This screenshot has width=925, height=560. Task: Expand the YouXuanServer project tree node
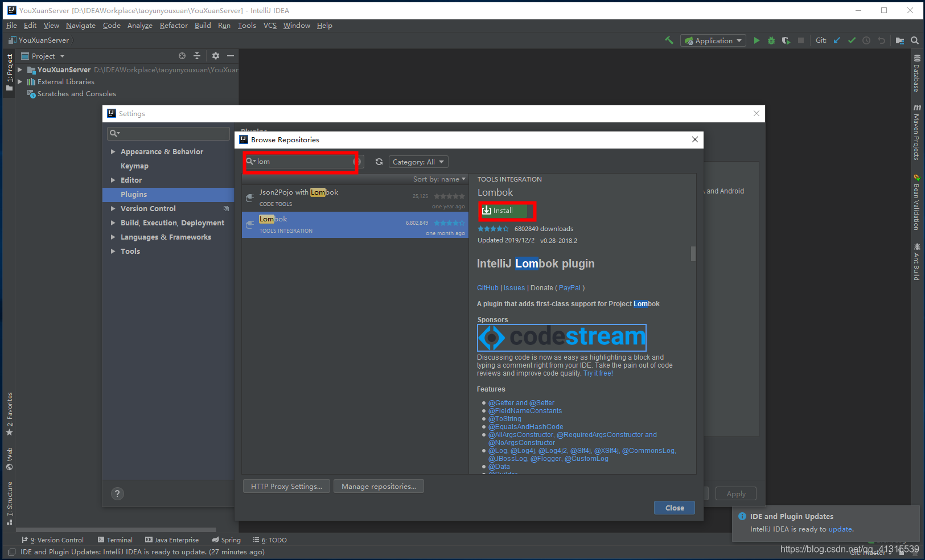[20, 69]
